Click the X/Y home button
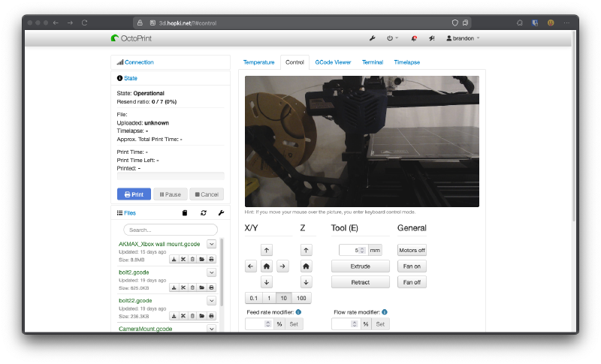Image resolution: width=601 pixels, height=364 pixels. click(x=266, y=266)
